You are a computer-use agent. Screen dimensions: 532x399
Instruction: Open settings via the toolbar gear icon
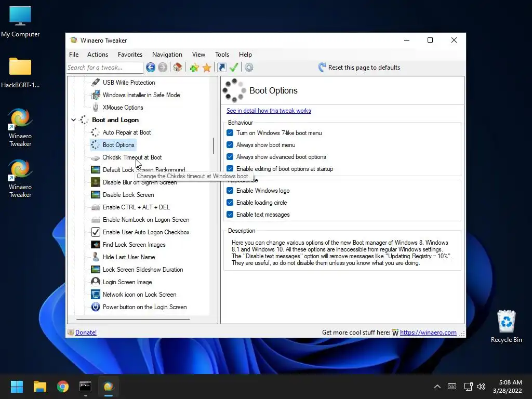click(249, 68)
